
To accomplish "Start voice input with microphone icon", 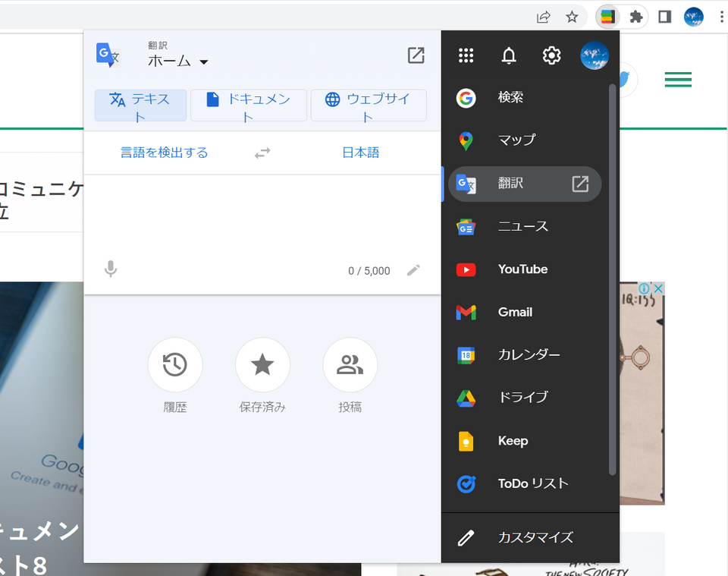I will tap(111, 269).
